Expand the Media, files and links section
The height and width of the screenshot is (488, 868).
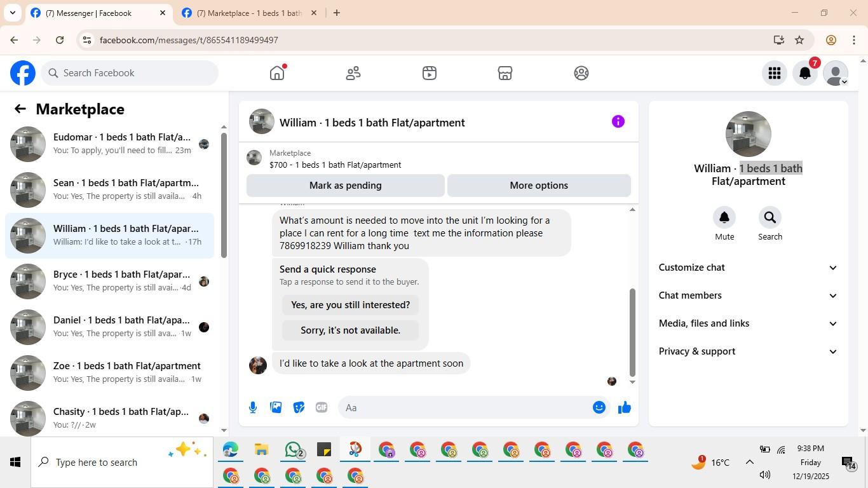click(749, 323)
